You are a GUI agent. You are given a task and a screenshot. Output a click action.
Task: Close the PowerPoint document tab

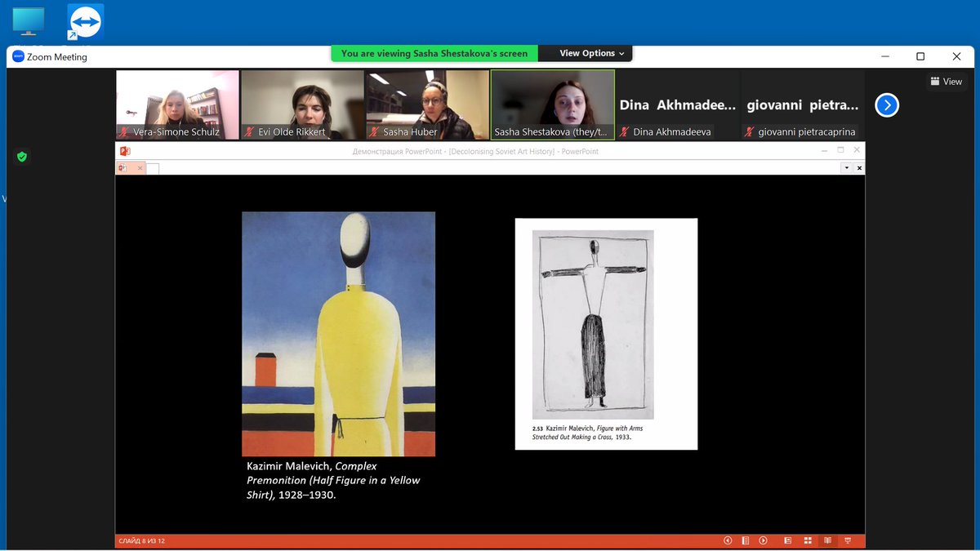point(140,168)
